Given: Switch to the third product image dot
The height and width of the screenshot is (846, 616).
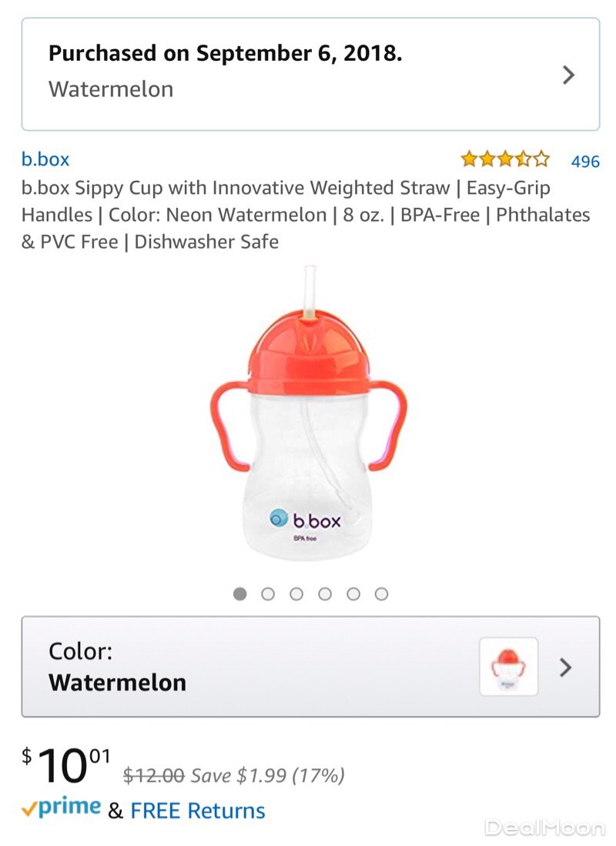Looking at the screenshot, I should click(296, 594).
